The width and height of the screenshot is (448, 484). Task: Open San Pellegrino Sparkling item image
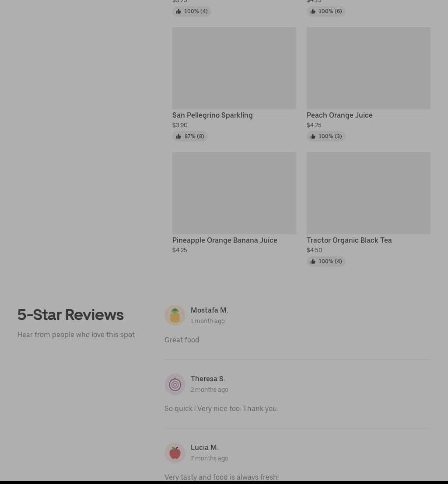click(234, 68)
